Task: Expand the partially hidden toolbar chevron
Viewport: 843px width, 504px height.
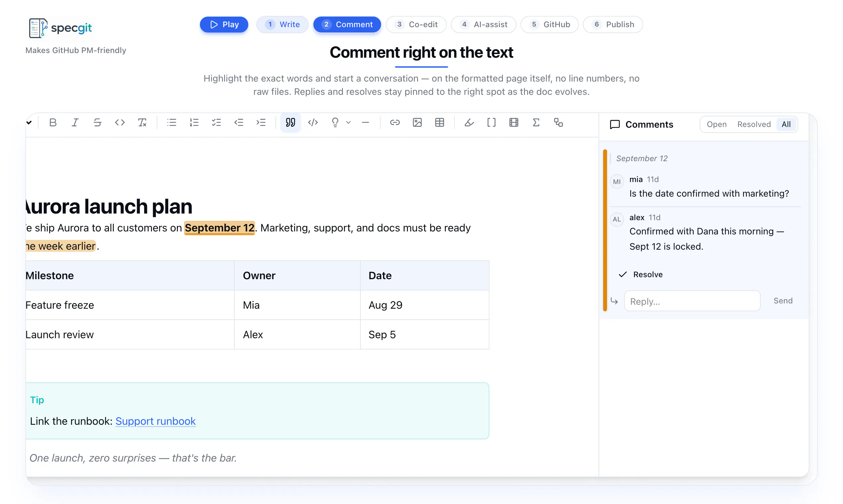Action: click(29, 123)
